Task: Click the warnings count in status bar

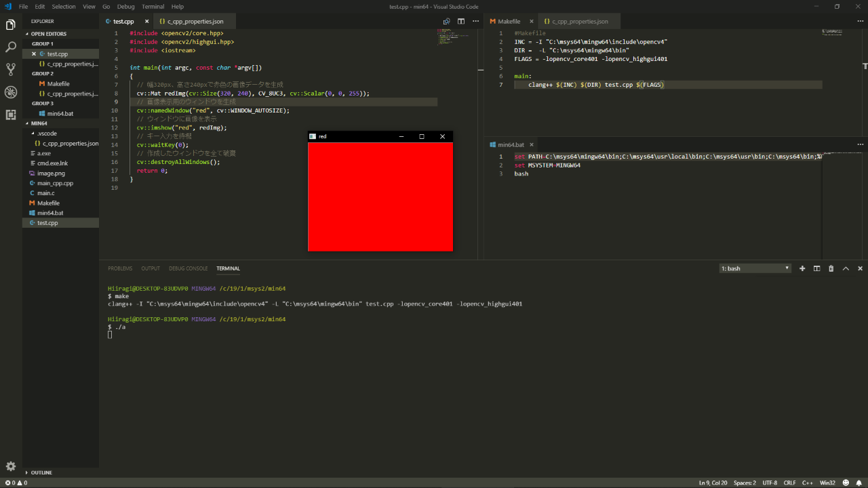Action: (22, 483)
